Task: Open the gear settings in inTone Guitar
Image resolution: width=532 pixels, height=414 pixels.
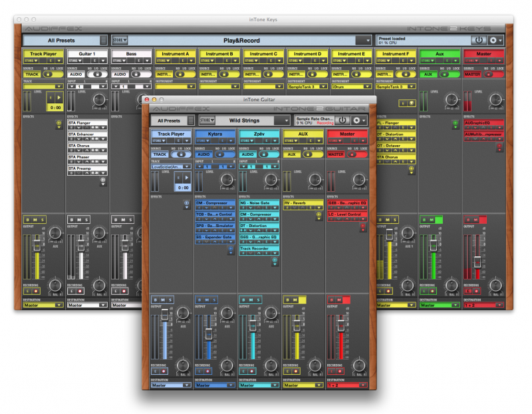Action: coord(358,120)
